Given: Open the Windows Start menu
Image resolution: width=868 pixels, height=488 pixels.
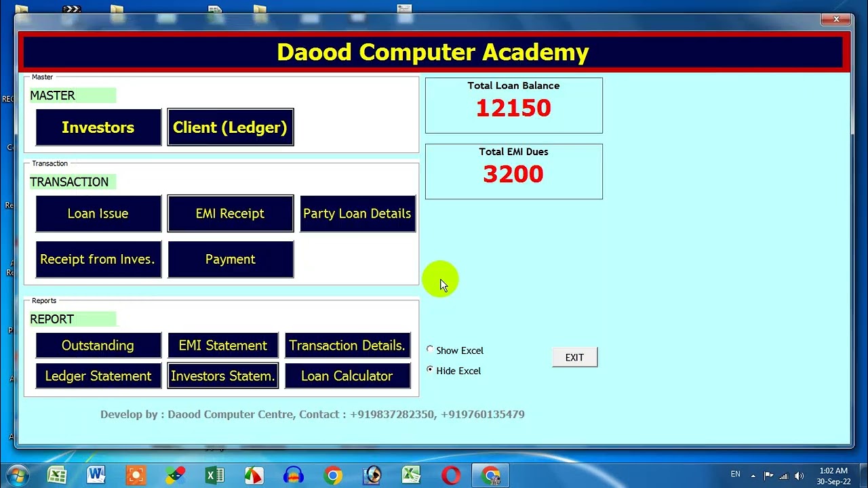Looking at the screenshot, I should pyautogui.click(x=18, y=475).
